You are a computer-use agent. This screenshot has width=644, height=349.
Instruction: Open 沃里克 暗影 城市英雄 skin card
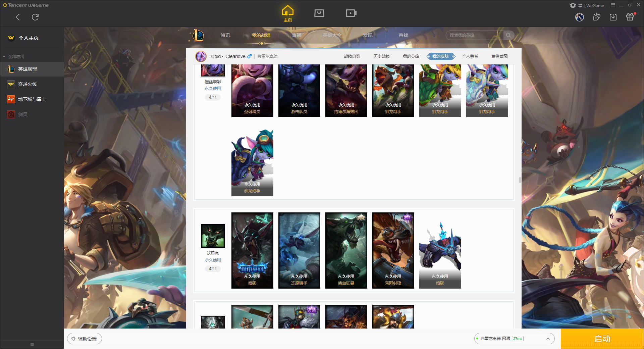252,250
